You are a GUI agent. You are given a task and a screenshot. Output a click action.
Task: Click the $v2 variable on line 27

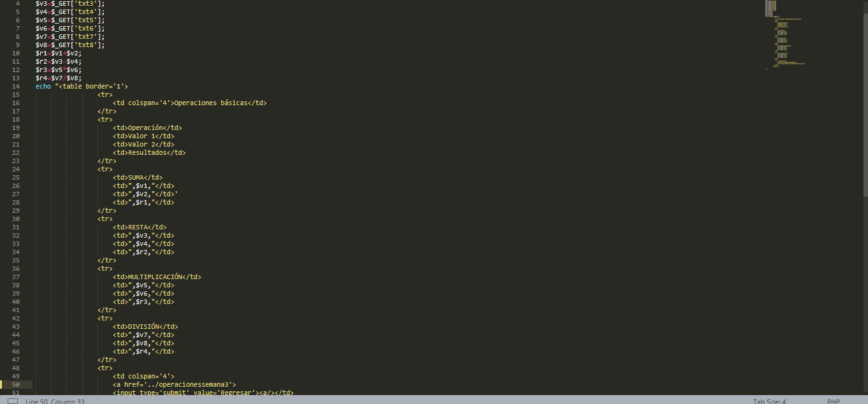pyautogui.click(x=141, y=194)
